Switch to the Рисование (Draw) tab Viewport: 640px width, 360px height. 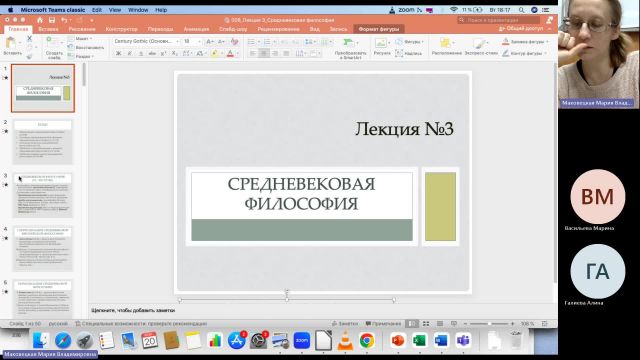[x=82, y=29]
